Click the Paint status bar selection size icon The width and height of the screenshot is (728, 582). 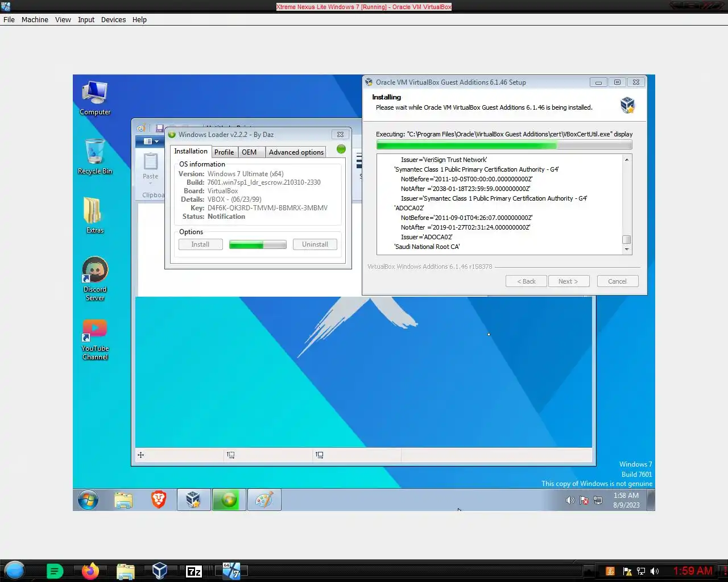point(230,455)
